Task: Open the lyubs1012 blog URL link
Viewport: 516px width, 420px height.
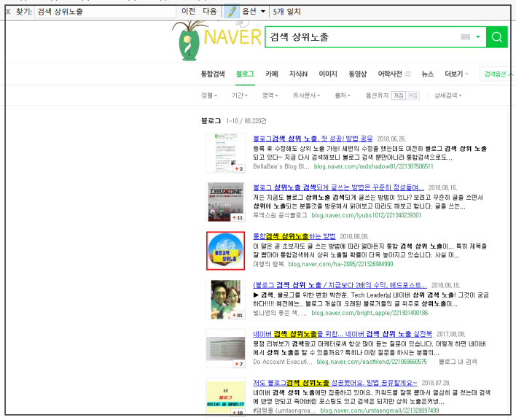Action: [367, 215]
